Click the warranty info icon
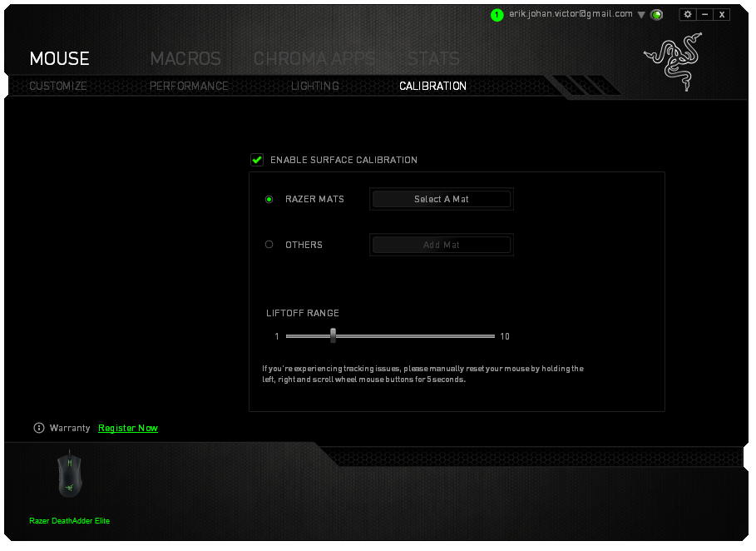The height and width of the screenshot is (551, 756). coord(38,427)
